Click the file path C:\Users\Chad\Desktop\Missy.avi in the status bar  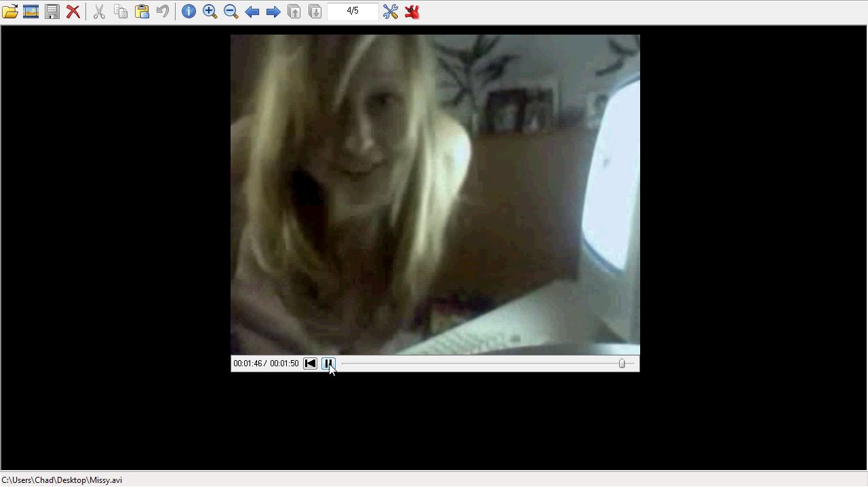(62, 480)
